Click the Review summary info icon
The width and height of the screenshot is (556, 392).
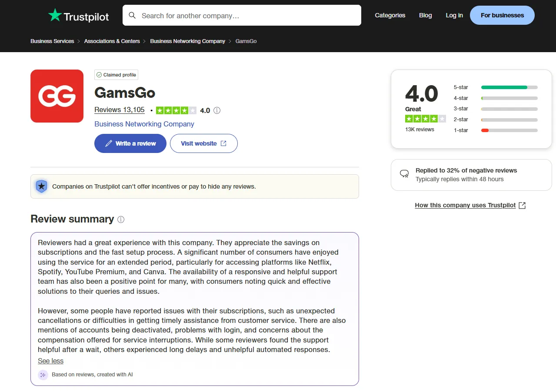point(121,219)
